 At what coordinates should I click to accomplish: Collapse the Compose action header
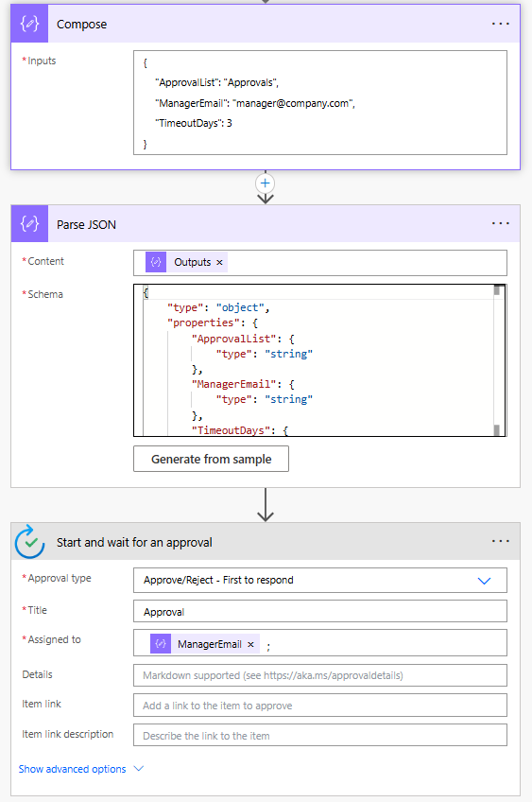point(266,24)
